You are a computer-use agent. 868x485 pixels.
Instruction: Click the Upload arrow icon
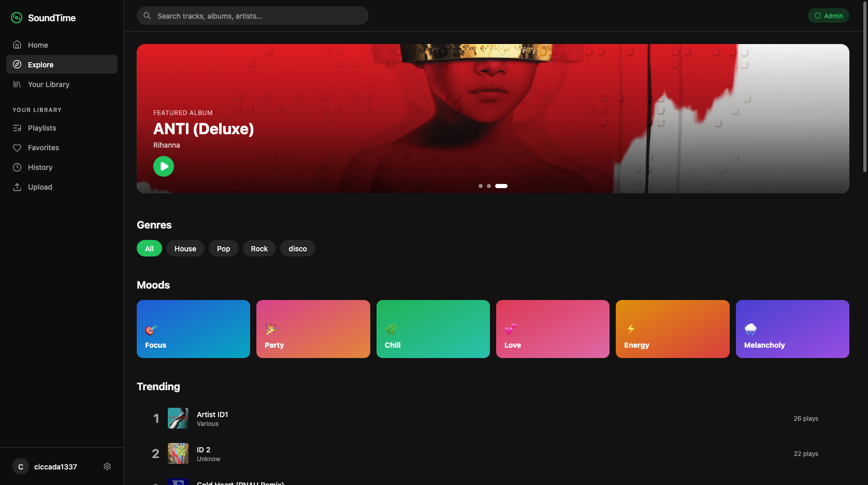[x=17, y=187]
